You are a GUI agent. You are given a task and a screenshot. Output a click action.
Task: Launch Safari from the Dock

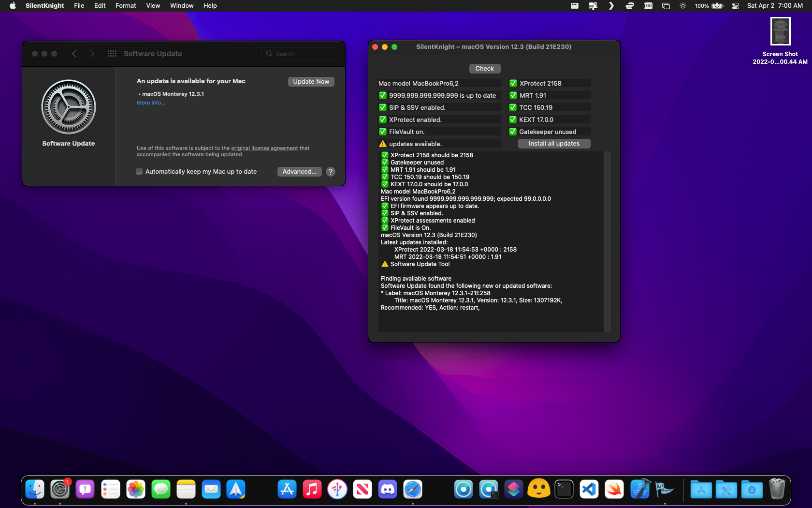coord(412,490)
